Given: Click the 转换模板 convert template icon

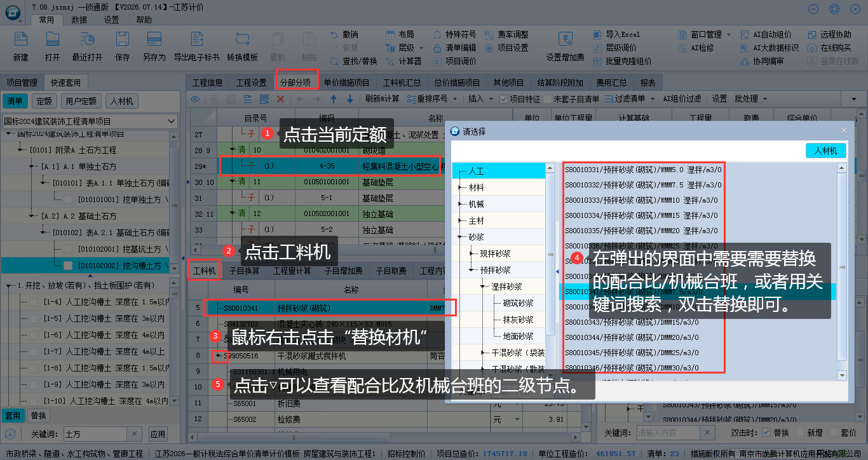Looking at the screenshot, I should coord(243,39).
